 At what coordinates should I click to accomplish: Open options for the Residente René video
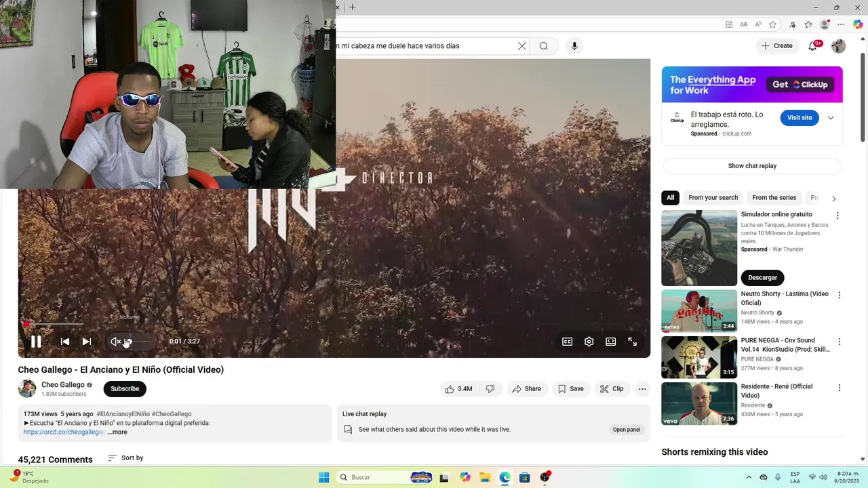840,388
